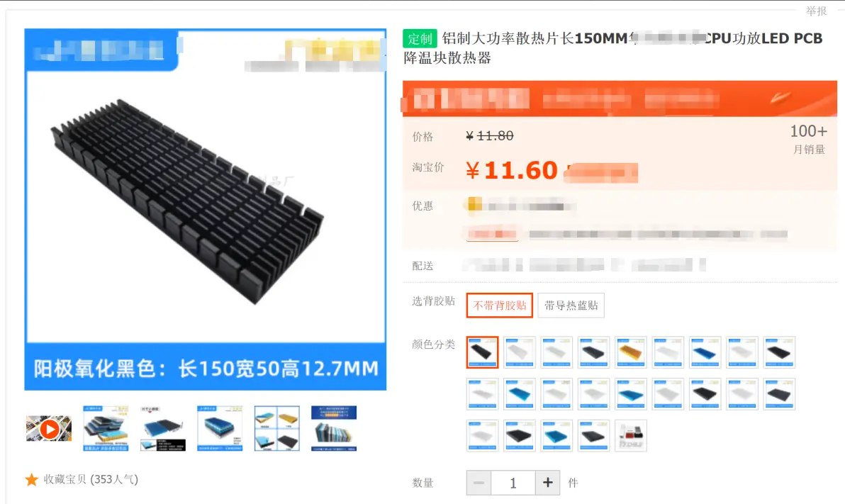Click the arrow on the orange promo banner
The image size is (845, 504).
pyautogui.click(x=780, y=98)
